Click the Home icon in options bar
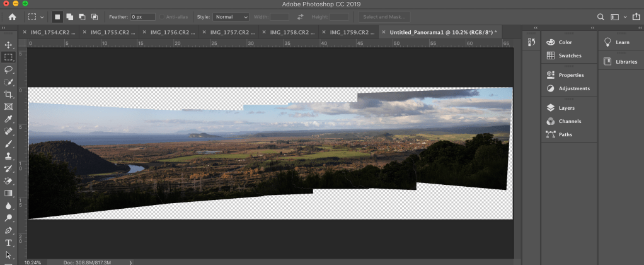This screenshot has height=265, width=644. [11, 17]
